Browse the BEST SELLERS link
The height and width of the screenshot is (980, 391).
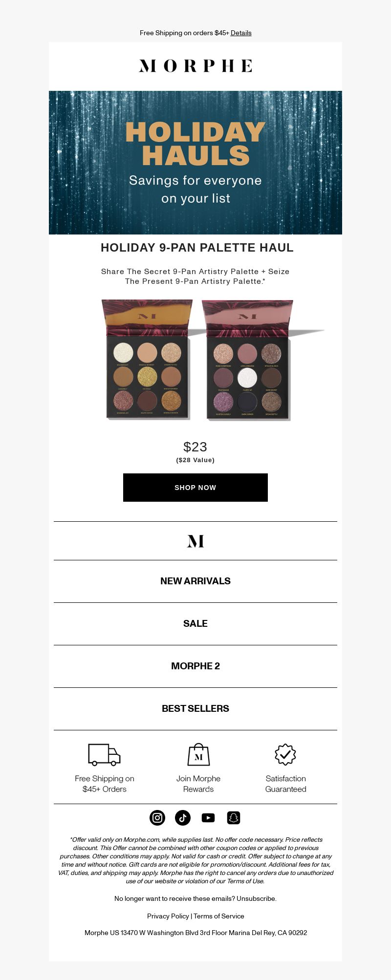[195, 708]
